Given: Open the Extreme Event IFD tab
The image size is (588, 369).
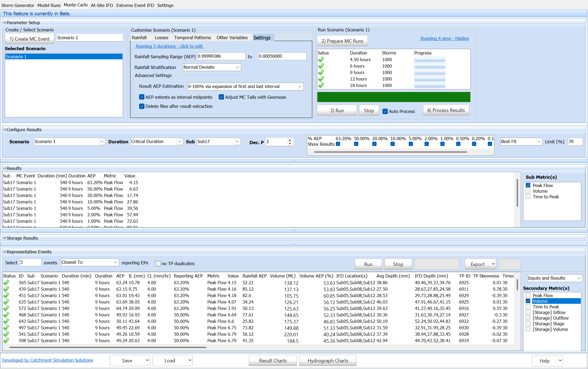Looking at the screenshot, I should (135, 5).
